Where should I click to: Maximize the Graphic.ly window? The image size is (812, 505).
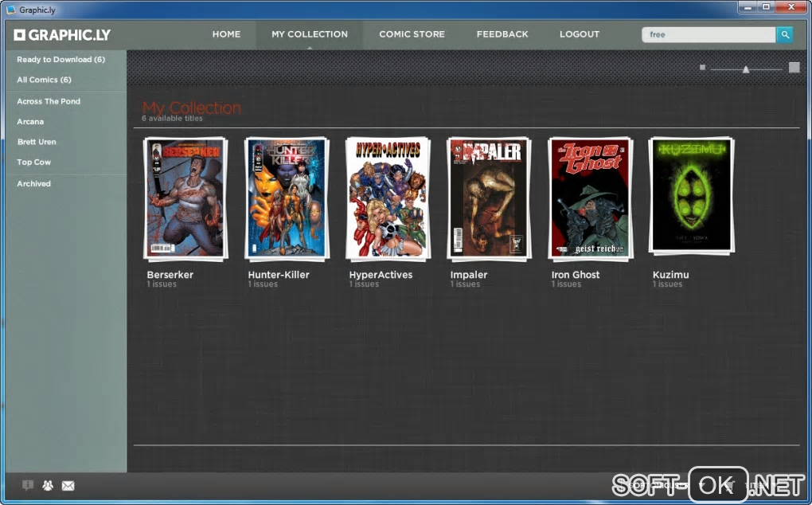pyautogui.click(x=767, y=7)
